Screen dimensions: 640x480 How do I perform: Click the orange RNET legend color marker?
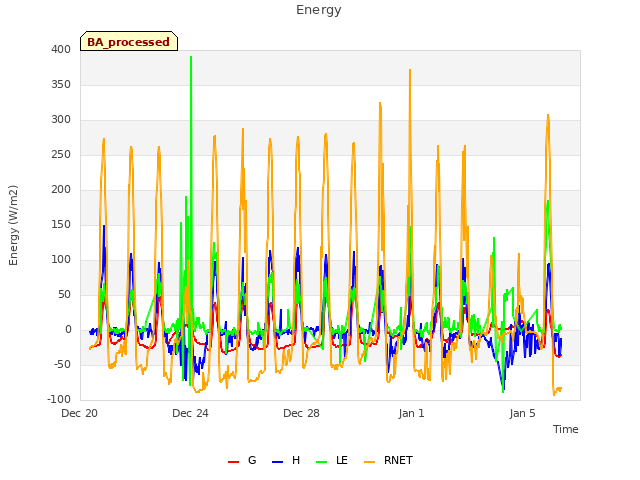click(x=369, y=462)
